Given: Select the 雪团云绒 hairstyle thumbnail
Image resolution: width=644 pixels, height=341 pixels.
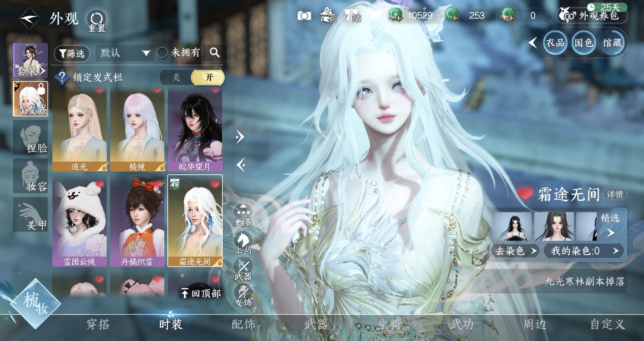Looking at the screenshot, I should point(79,221).
